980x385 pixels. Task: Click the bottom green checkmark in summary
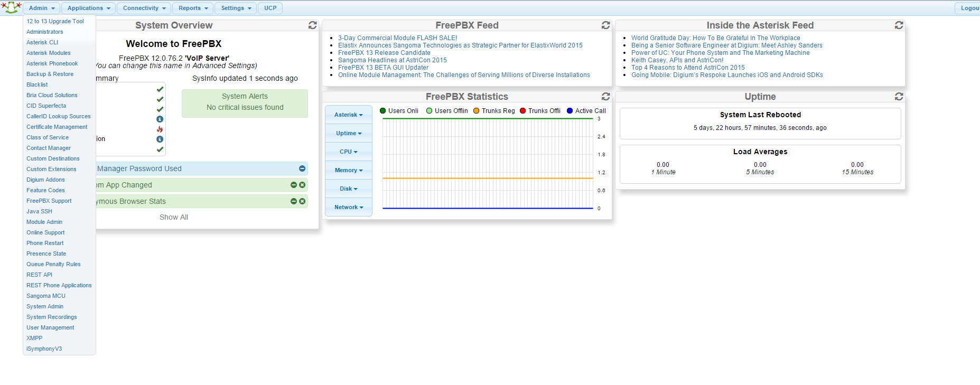[160, 149]
